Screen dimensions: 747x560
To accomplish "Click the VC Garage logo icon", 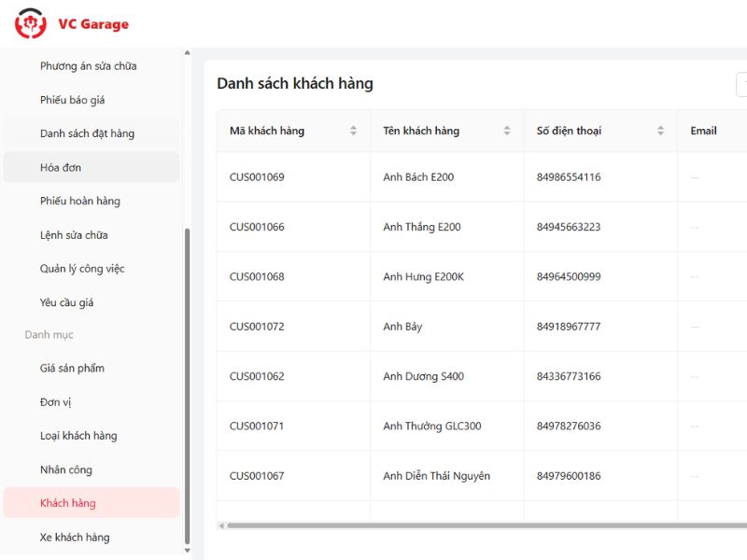I will [x=30, y=24].
